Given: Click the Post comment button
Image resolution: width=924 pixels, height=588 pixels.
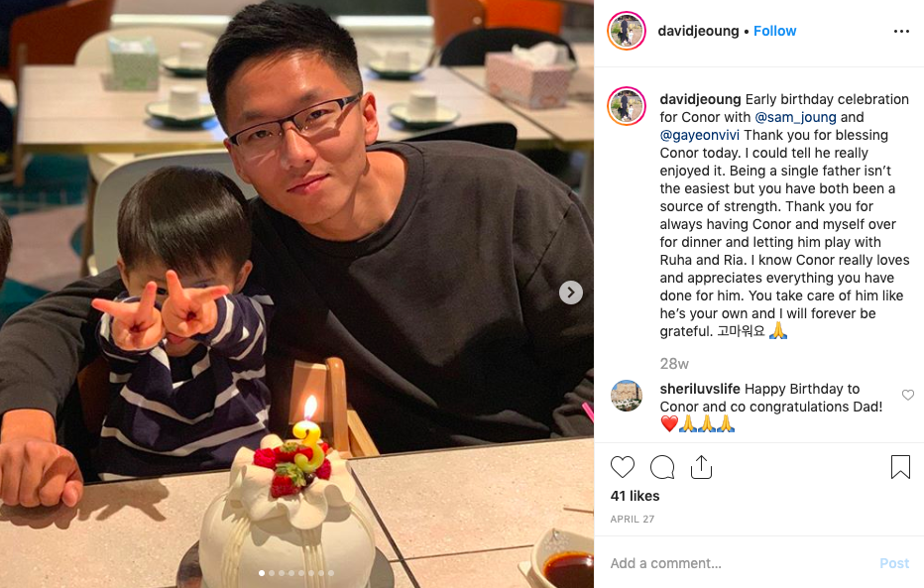Looking at the screenshot, I should [894, 563].
